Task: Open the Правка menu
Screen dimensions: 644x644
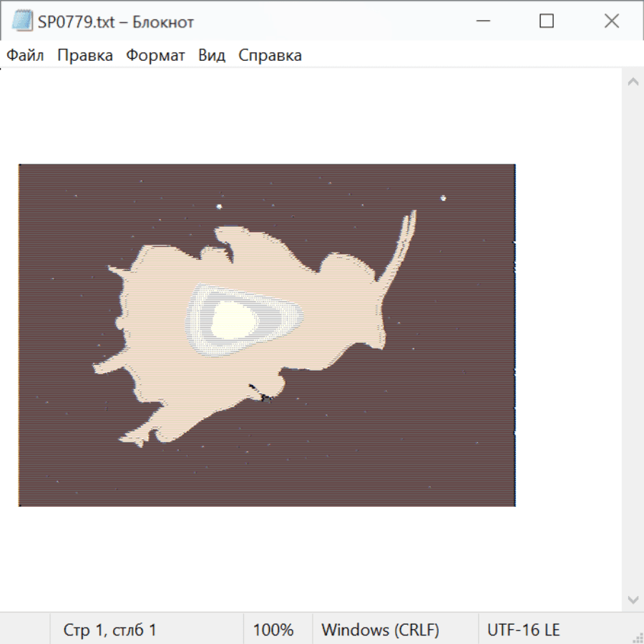Action: [x=84, y=56]
